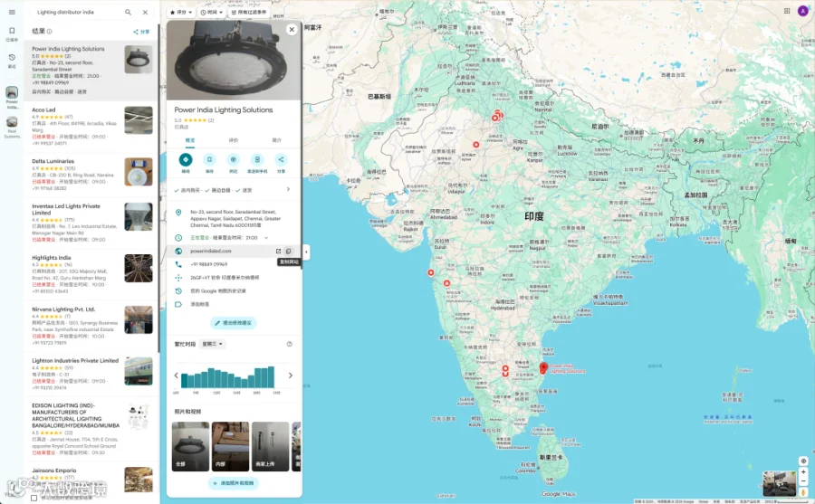Select Lightron Industries Private Limited result

pos(92,374)
